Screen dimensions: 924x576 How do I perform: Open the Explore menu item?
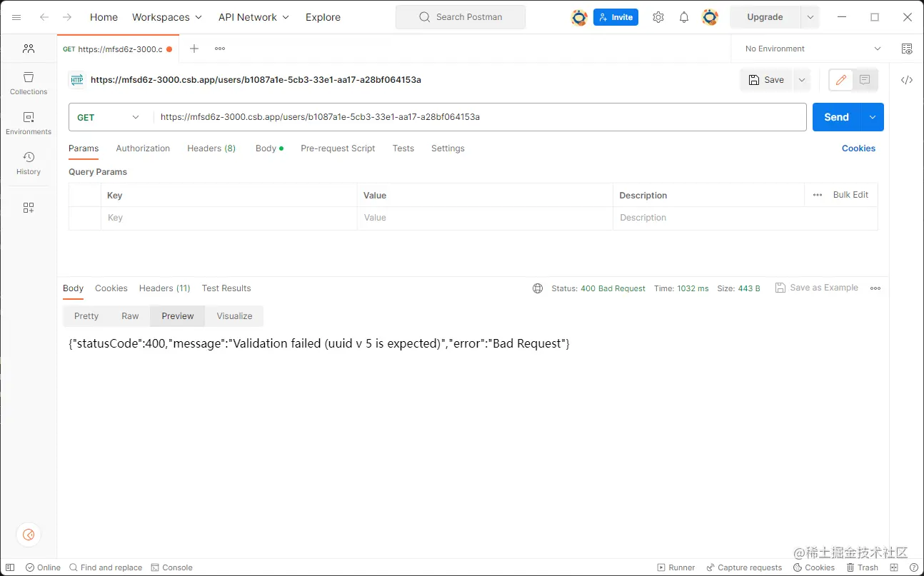click(x=323, y=17)
